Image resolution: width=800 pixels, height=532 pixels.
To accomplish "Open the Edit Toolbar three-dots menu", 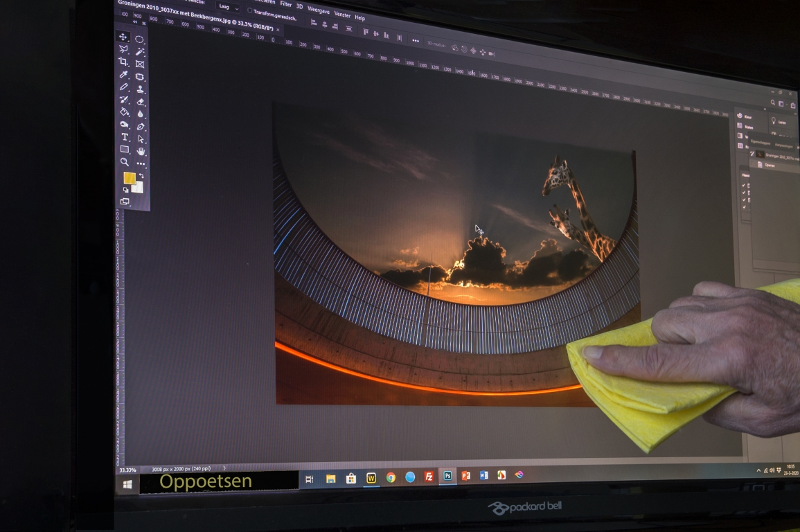I will (x=141, y=163).
